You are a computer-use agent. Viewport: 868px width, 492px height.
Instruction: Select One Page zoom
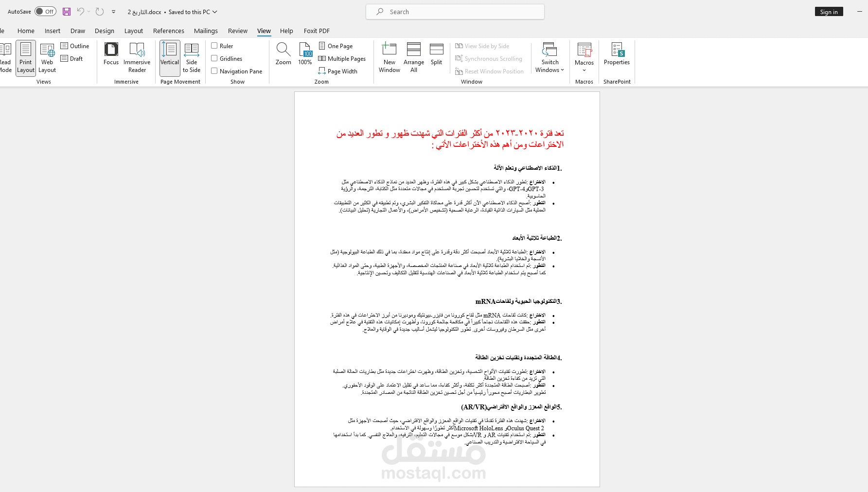point(336,46)
